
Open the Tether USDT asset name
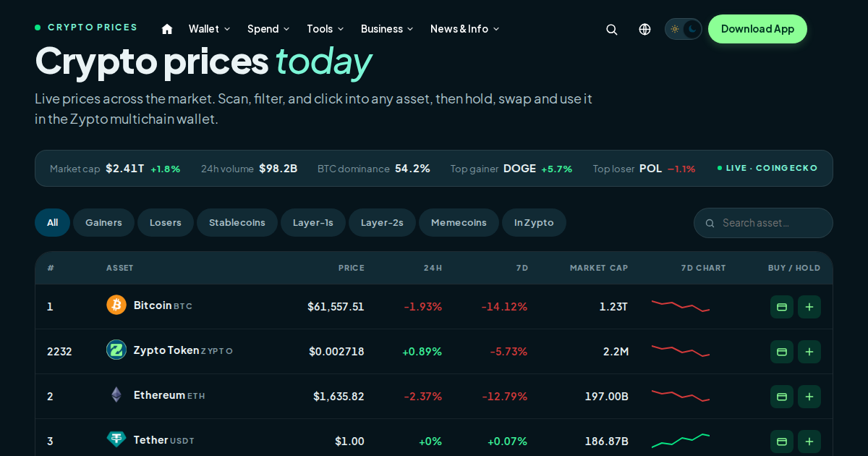(x=163, y=440)
